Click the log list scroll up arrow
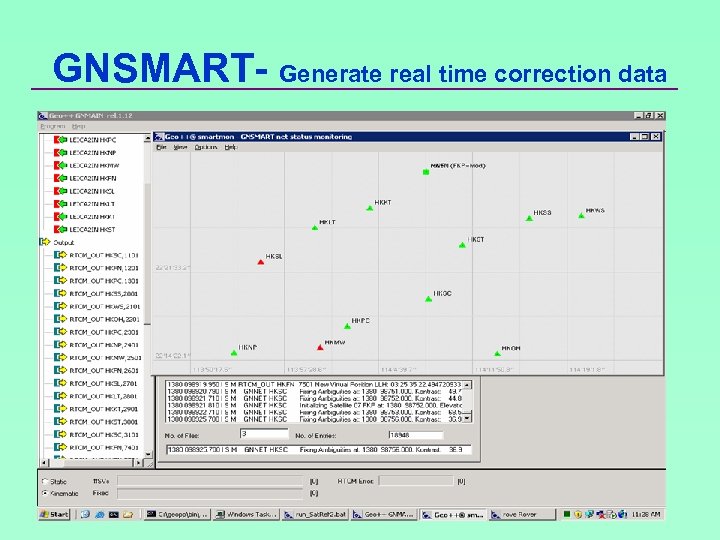Screen dimensions: 720x540 click(467, 385)
